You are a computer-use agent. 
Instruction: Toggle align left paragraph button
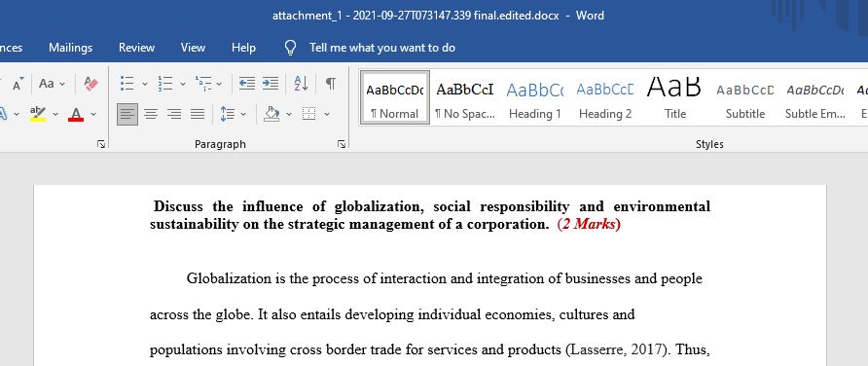pyautogui.click(x=127, y=114)
